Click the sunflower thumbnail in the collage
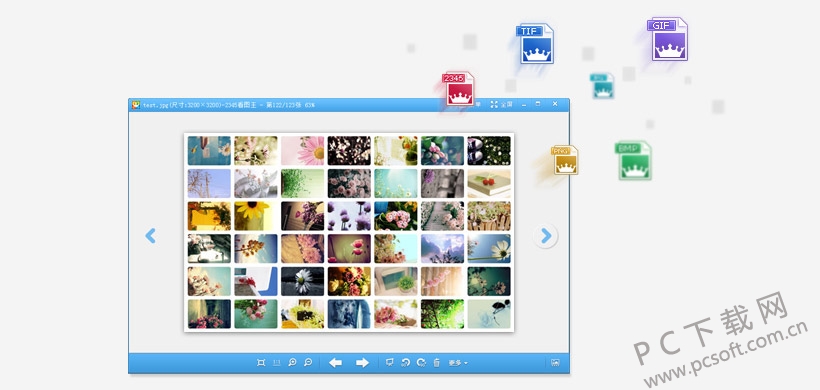Viewport: 820px width, 390px height. (256, 216)
